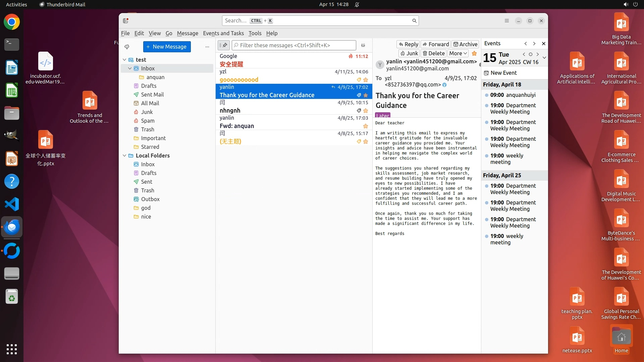Click the Archive button in message header
The image size is (644, 362).
tap(465, 44)
